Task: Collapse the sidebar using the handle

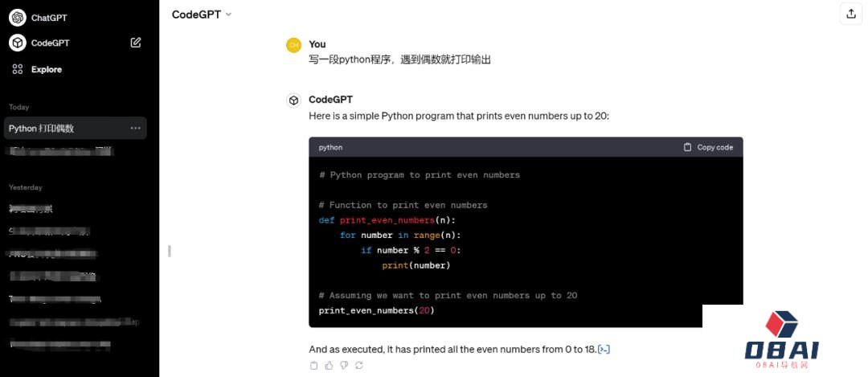Action: click(x=170, y=252)
